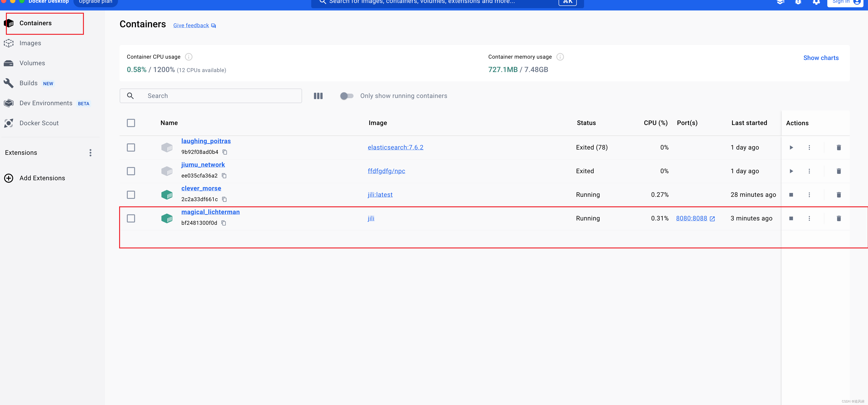Click clever_morse green container icon
This screenshot has height=405, width=868.
coord(167,195)
